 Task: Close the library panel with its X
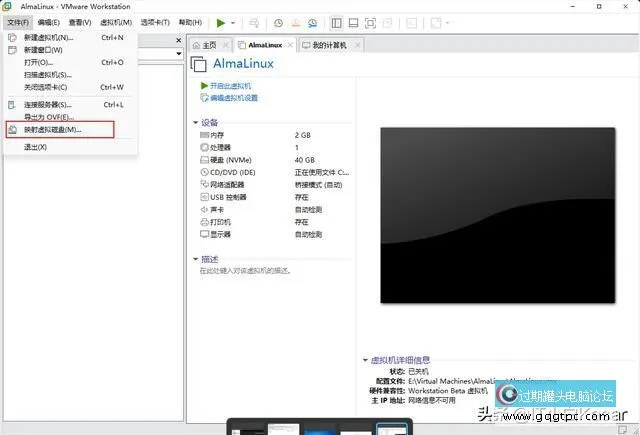click(178, 40)
